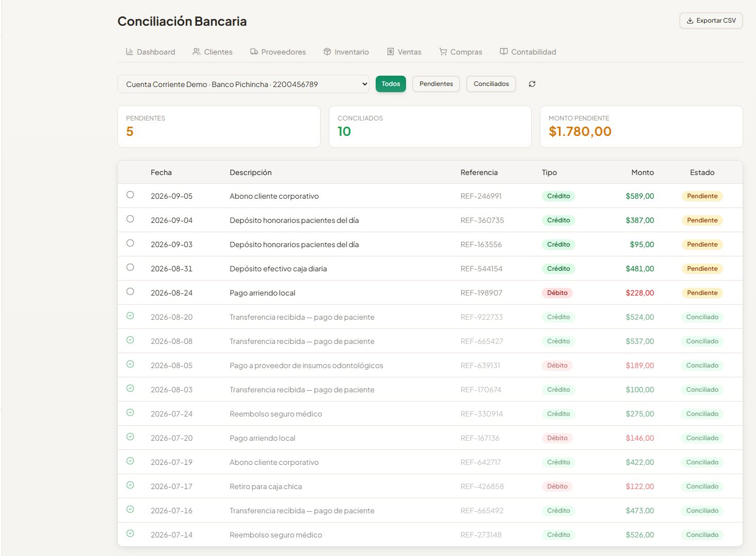Screen dimensions: 756x556
Task: Click the Monto column header
Action: coord(642,172)
